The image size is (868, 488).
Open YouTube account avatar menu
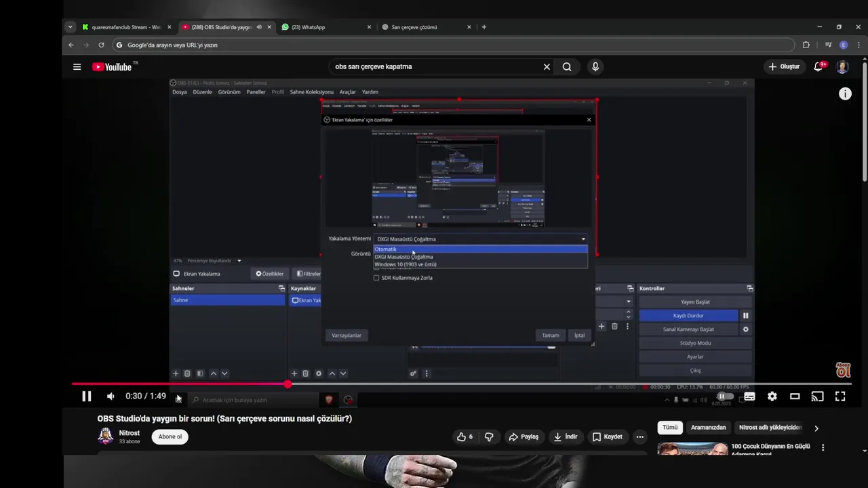tap(842, 66)
